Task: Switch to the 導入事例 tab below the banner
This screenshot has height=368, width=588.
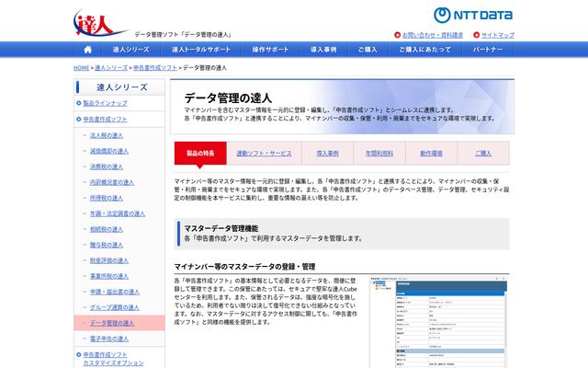Action: [327, 154]
